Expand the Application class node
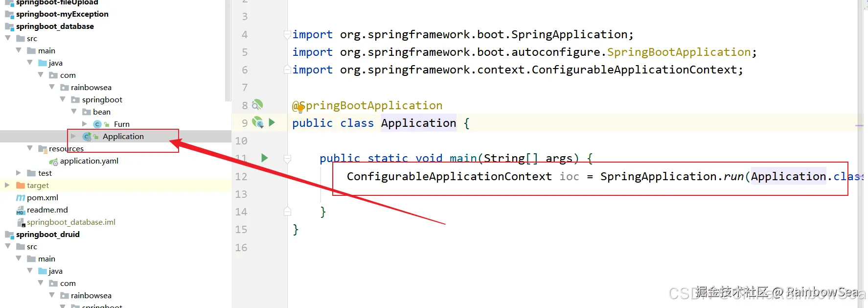The width and height of the screenshot is (868, 308). (73, 136)
